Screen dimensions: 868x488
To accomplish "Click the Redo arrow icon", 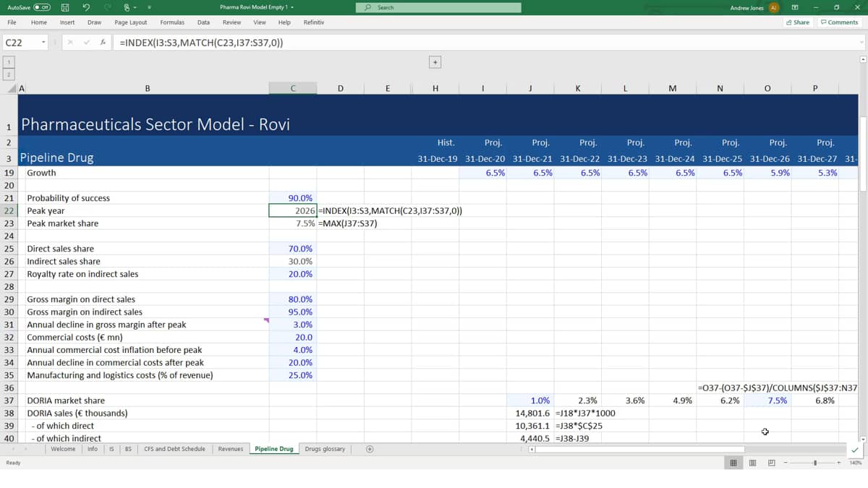I will click(109, 7).
